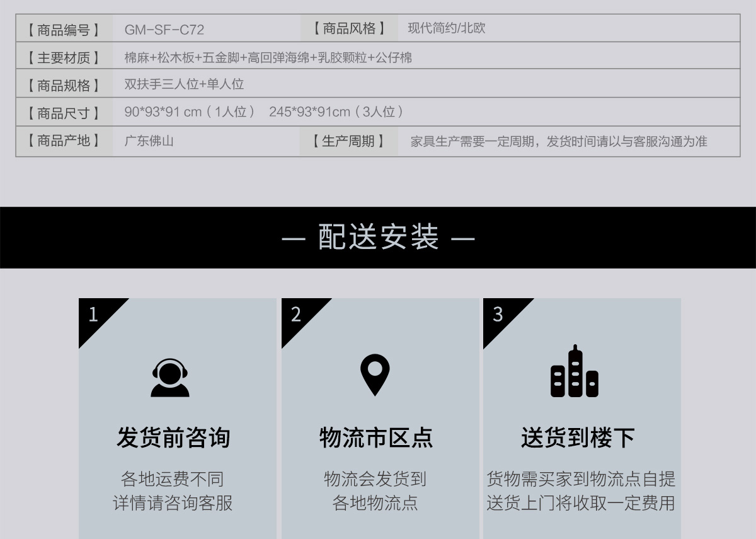The height and width of the screenshot is (539, 756).
Task: Click the city buildings icon
Action: 574,372
